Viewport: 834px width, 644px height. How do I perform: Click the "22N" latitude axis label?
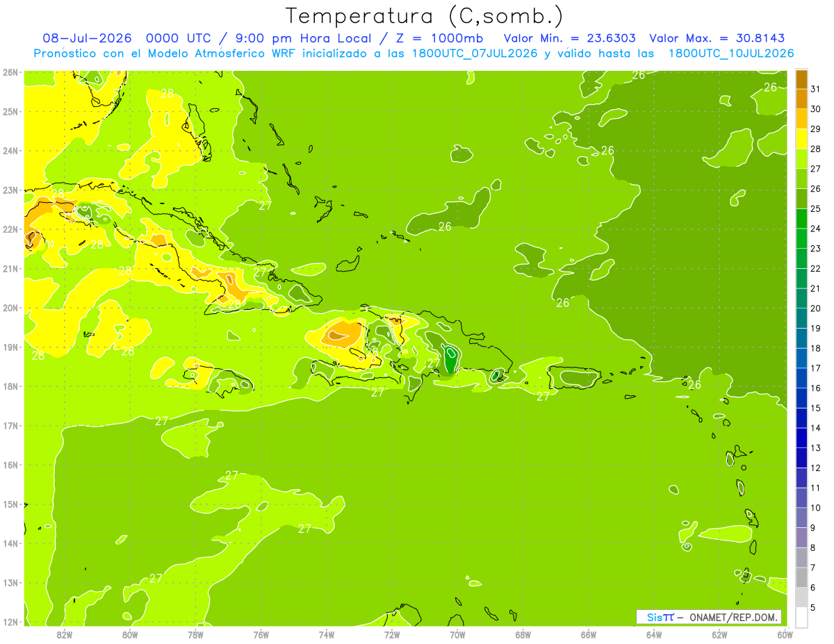click(x=10, y=229)
